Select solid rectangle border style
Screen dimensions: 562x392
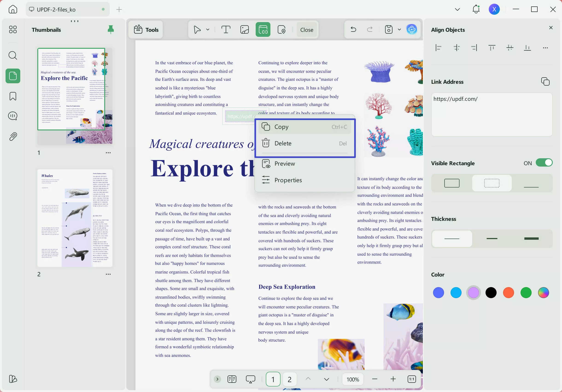(452, 183)
